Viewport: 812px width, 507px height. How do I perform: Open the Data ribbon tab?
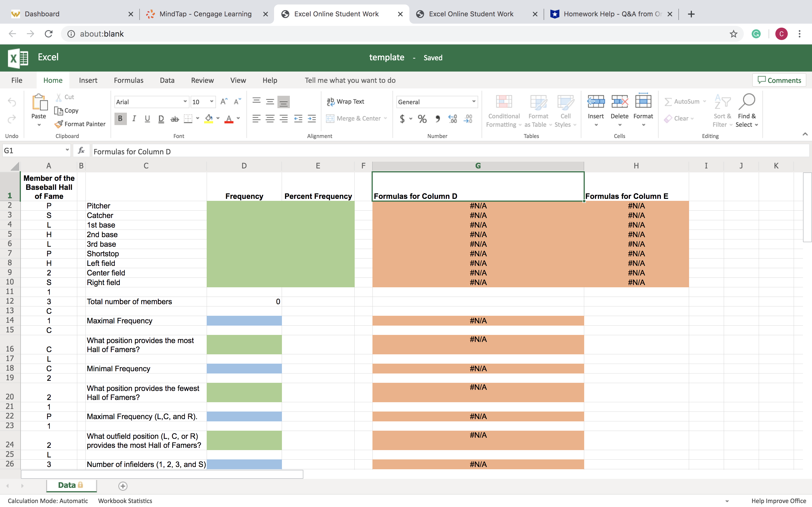[x=167, y=81]
